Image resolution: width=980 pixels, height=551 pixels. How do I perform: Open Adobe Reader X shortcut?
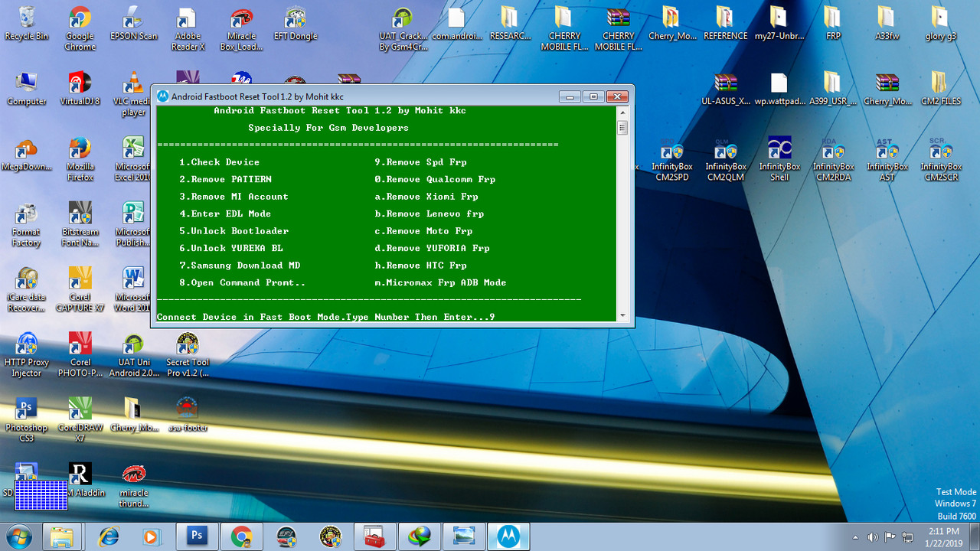coord(188,28)
